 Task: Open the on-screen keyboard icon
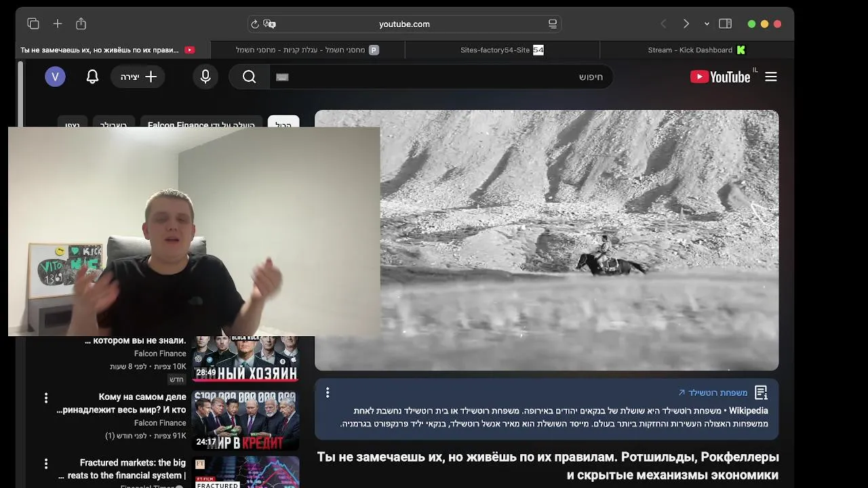tap(283, 77)
